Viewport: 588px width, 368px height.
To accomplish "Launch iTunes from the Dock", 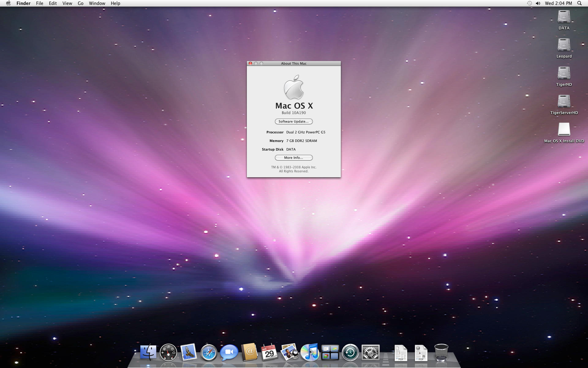I will [310, 352].
